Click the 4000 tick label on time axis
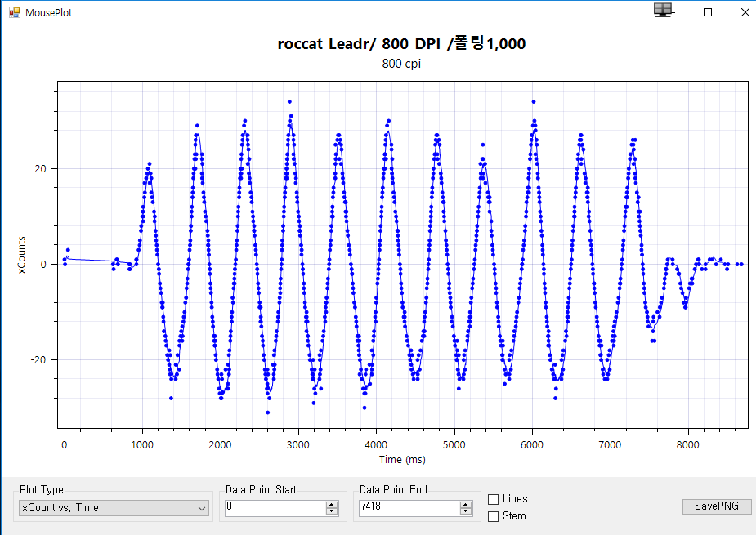The image size is (756, 535). (376, 444)
